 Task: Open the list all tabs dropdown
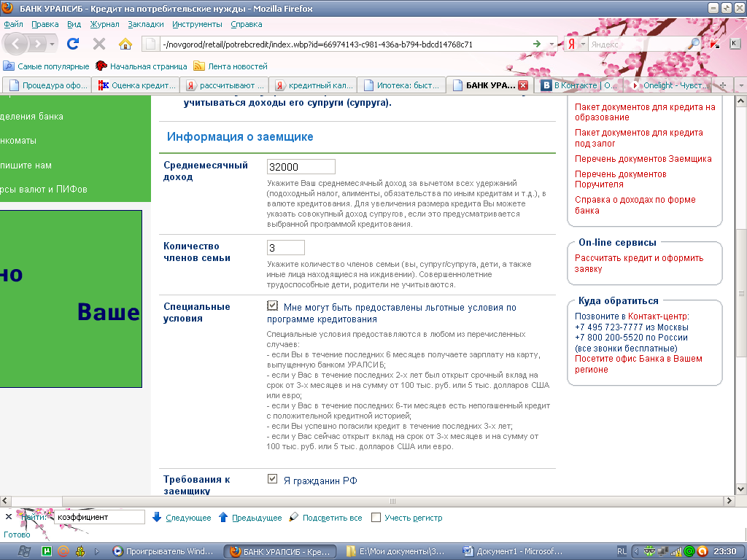(x=740, y=85)
